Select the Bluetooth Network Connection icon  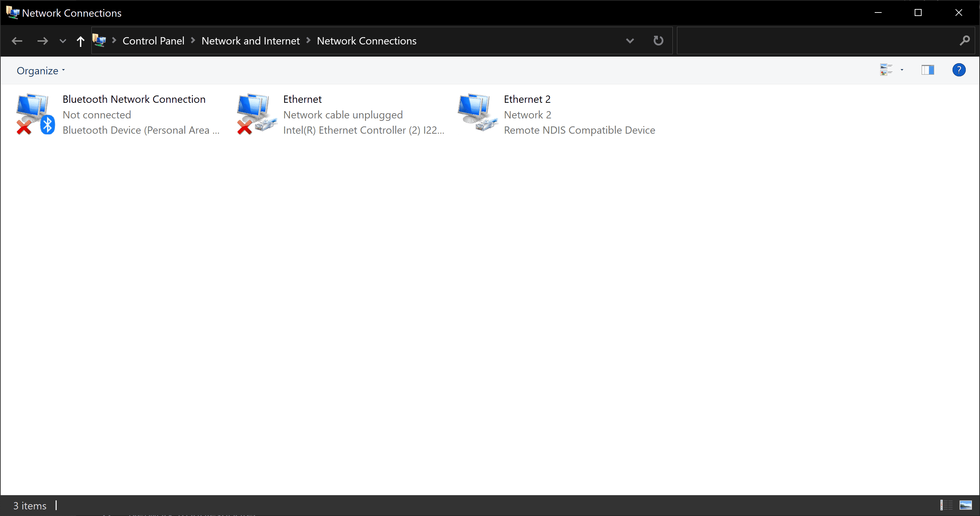(x=35, y=114)
